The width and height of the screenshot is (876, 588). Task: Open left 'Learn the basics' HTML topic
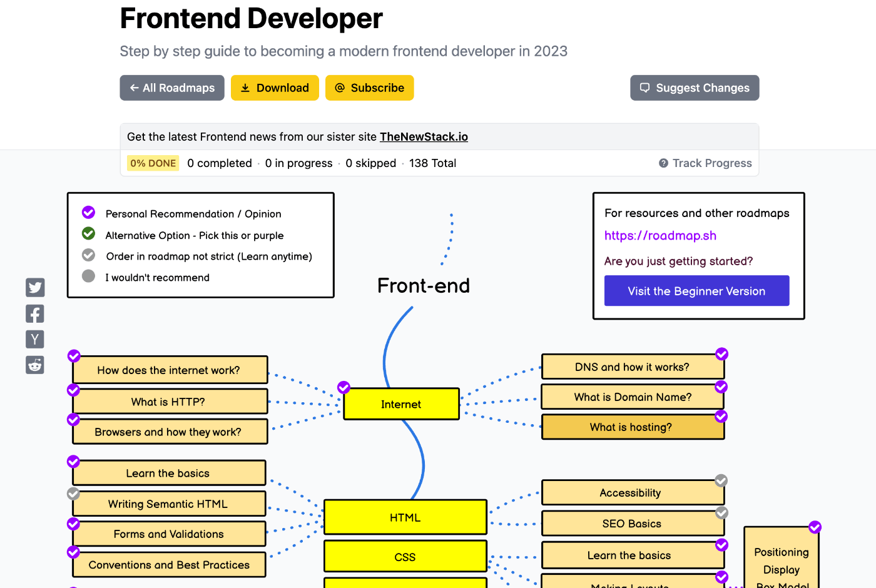point(169,473)
